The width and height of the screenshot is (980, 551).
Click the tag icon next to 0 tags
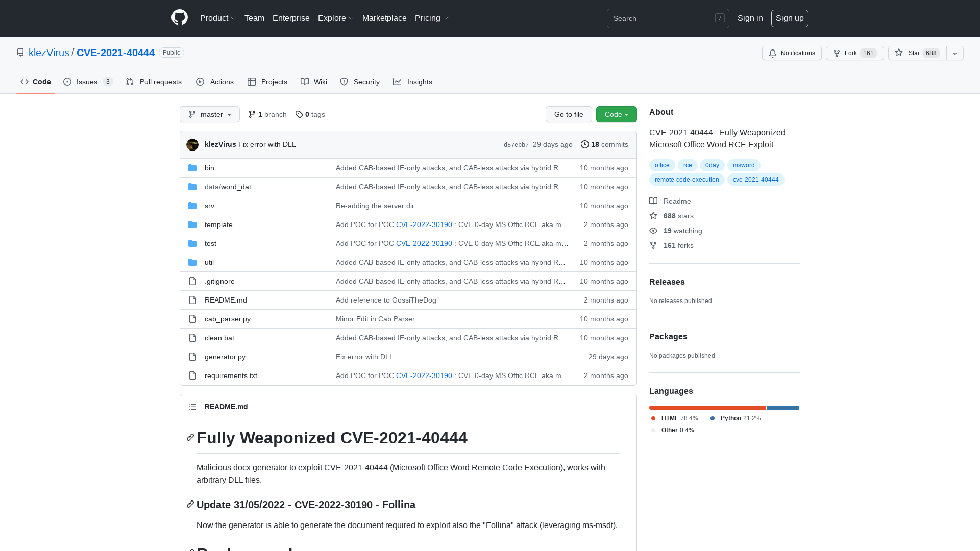299,114
